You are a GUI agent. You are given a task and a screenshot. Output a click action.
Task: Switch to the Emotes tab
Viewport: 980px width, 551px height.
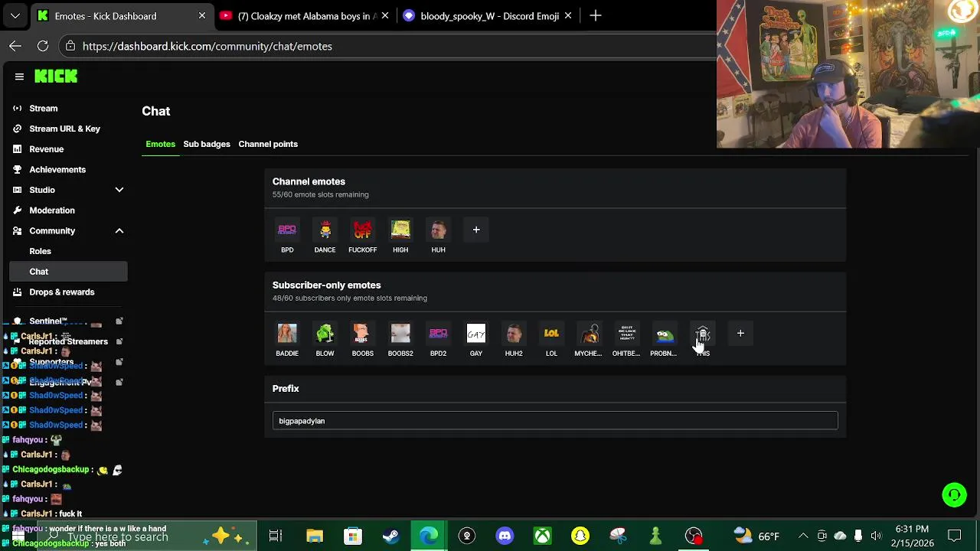tap(161, 144)
